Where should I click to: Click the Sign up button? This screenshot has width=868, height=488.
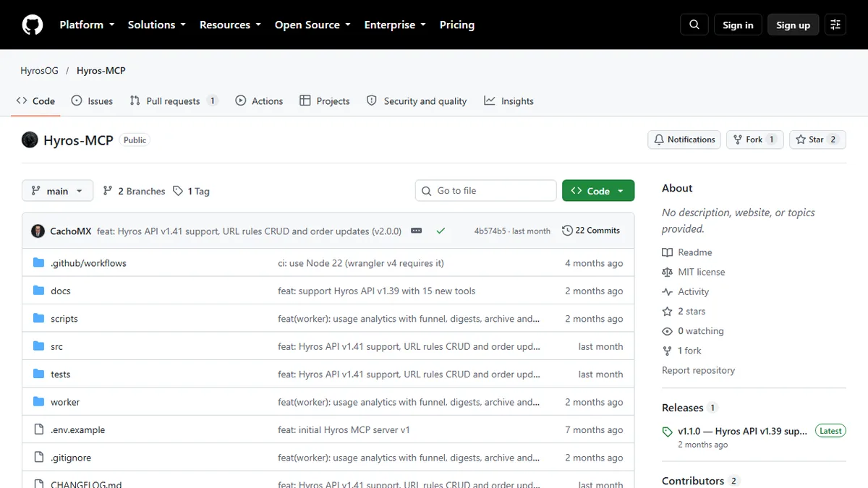coord(793,25)
